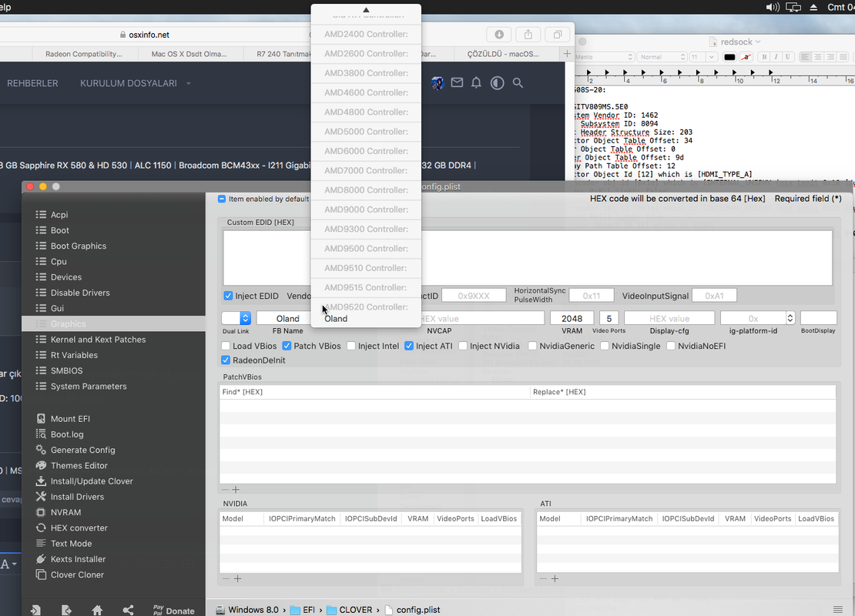The width and height of the screenshot is (855, 616).
Task: Click the volume icon in menu bar
Action: click(x=772, y=7)
